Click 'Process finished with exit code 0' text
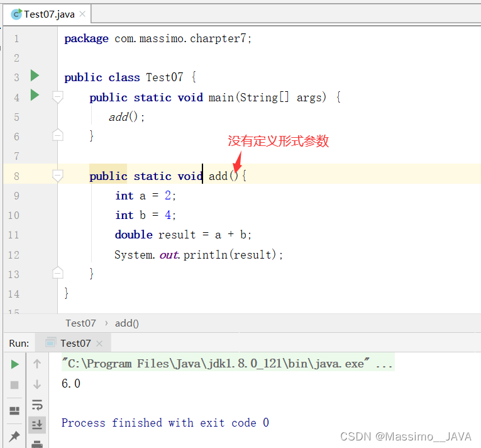This screenshot has width=481, height=448. coord(165,423)
